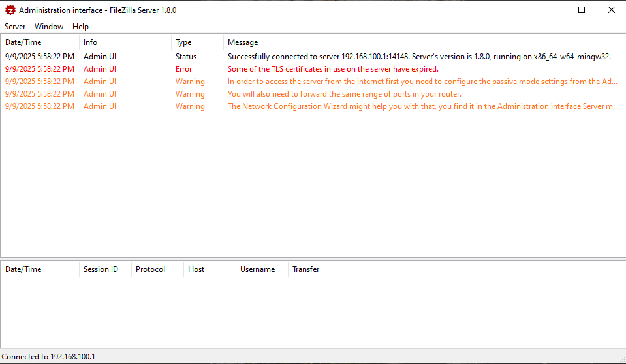Click the date/time of the Error row
The width and height of the screenshot is (626, 364).
(x=40, y=69)
